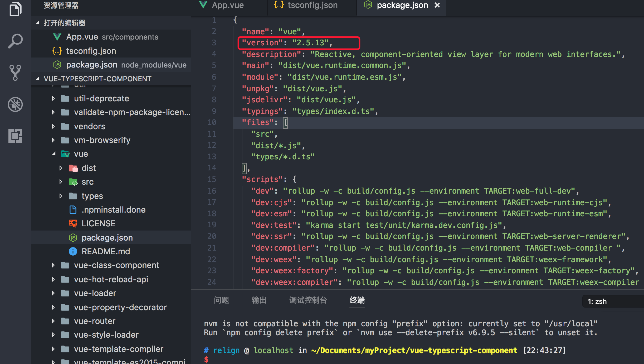Expand the types folder

(x=61, y=196)
